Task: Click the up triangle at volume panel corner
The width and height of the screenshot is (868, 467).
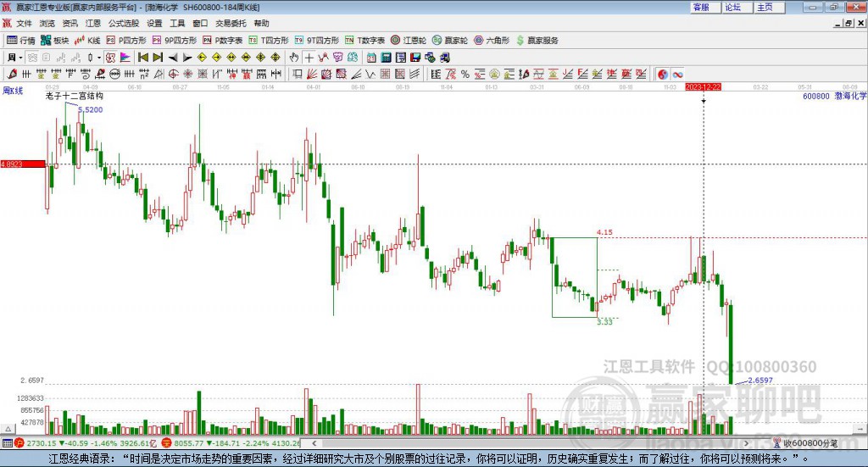Action: point(8,429)
